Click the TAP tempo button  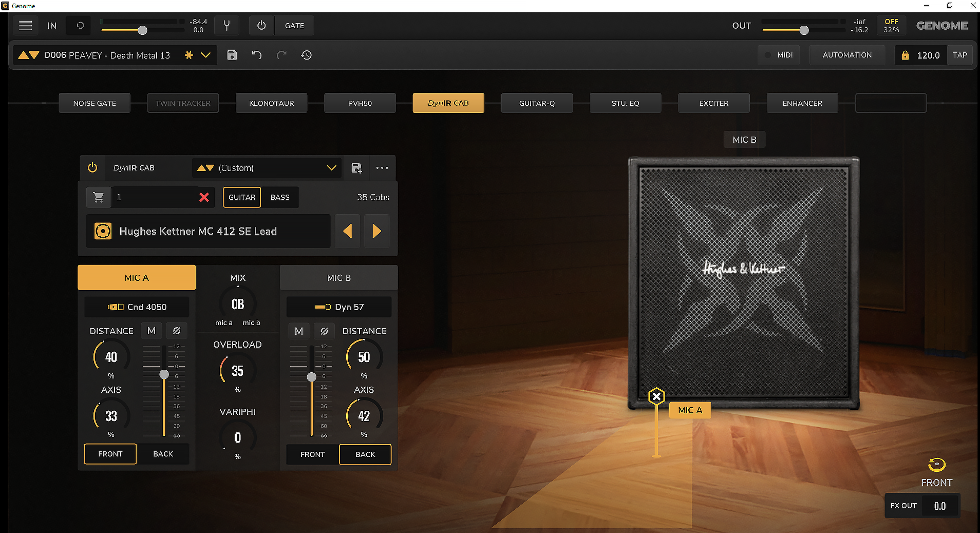(959, 55)
